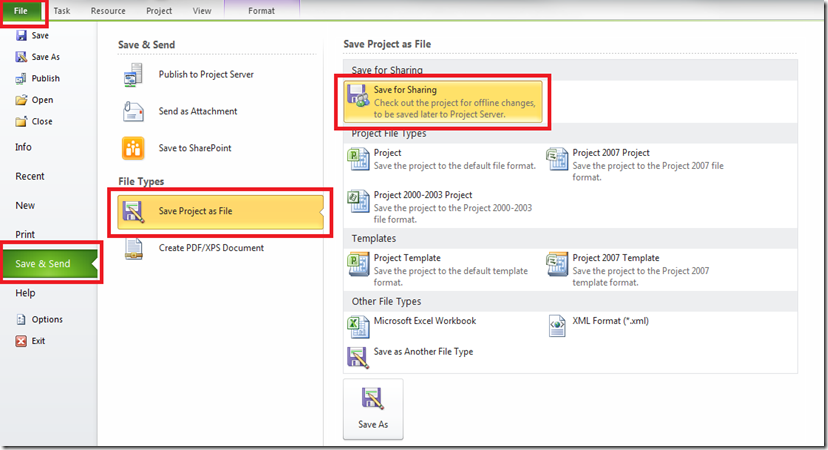Click the Close folder icon
Screen dimensions: 828x450
(x=21, y=121)
